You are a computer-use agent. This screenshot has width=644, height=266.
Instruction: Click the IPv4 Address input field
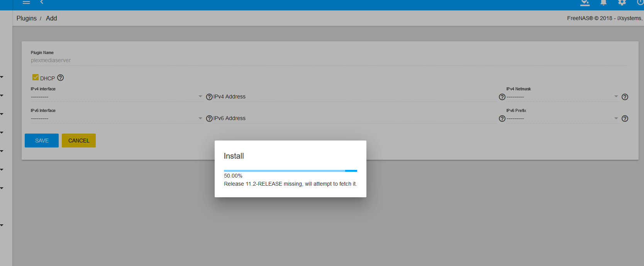pos(355,97)
